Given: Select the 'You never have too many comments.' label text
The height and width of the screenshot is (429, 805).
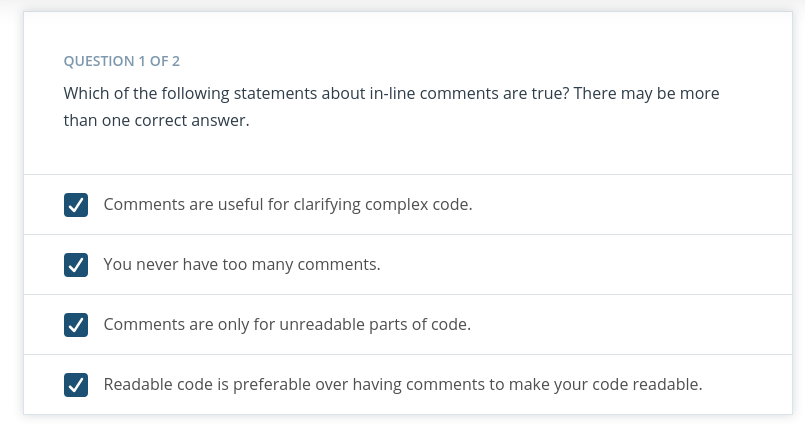Looking at the screenshot, I should [x=242, y=265].
